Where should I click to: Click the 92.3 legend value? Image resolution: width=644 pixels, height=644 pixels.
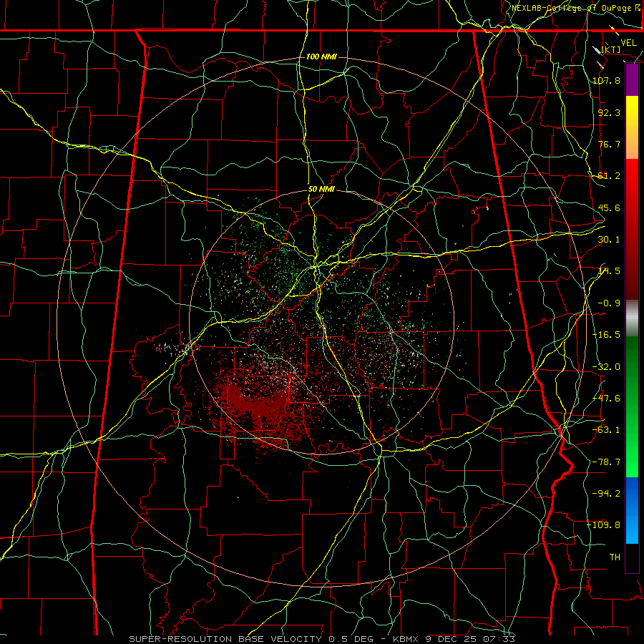pos(609,112)
